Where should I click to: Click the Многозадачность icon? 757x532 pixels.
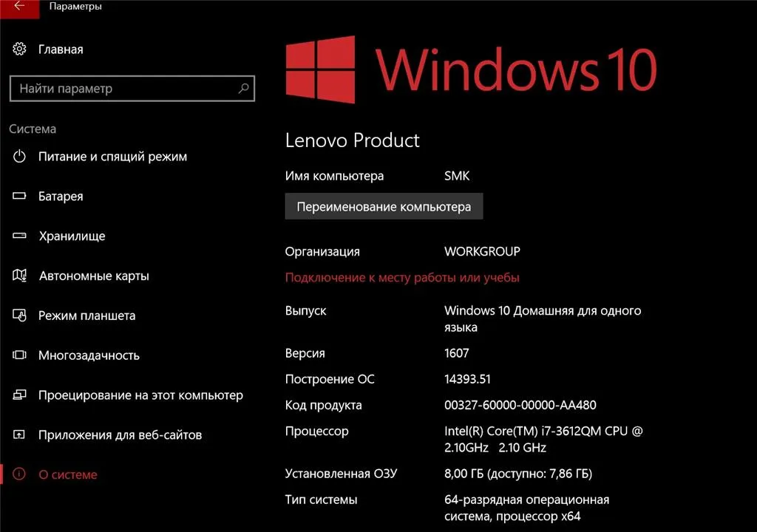pyautogui.click(x=19, y=355)
